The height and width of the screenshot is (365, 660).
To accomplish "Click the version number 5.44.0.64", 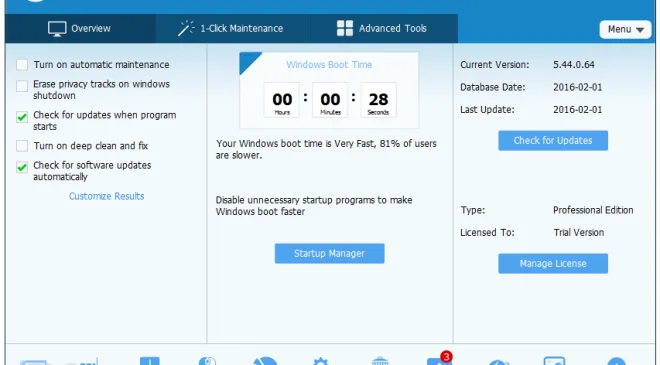I will 574,65.
